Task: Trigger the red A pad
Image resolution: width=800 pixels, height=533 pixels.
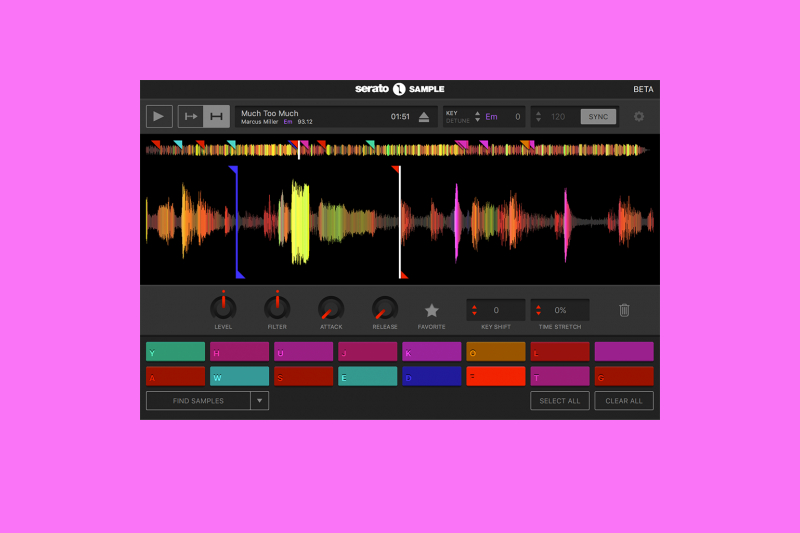Action: coord(176,376)
